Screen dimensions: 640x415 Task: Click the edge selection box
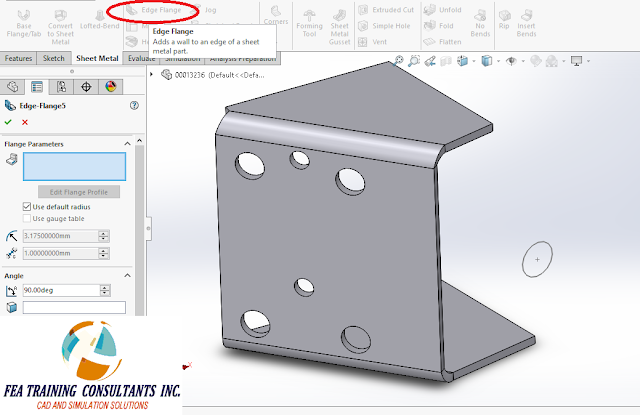(74, 166)
